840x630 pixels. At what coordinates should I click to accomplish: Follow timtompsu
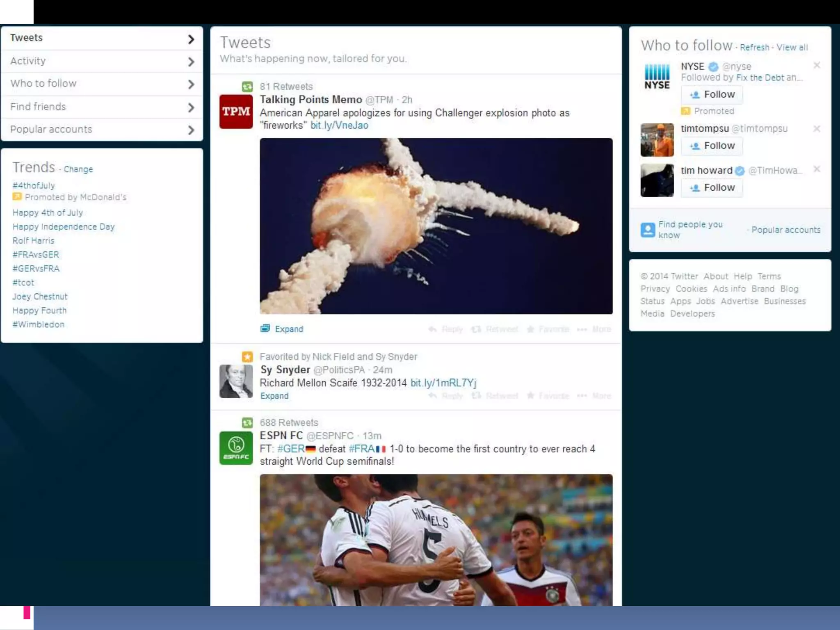(712, 146)
